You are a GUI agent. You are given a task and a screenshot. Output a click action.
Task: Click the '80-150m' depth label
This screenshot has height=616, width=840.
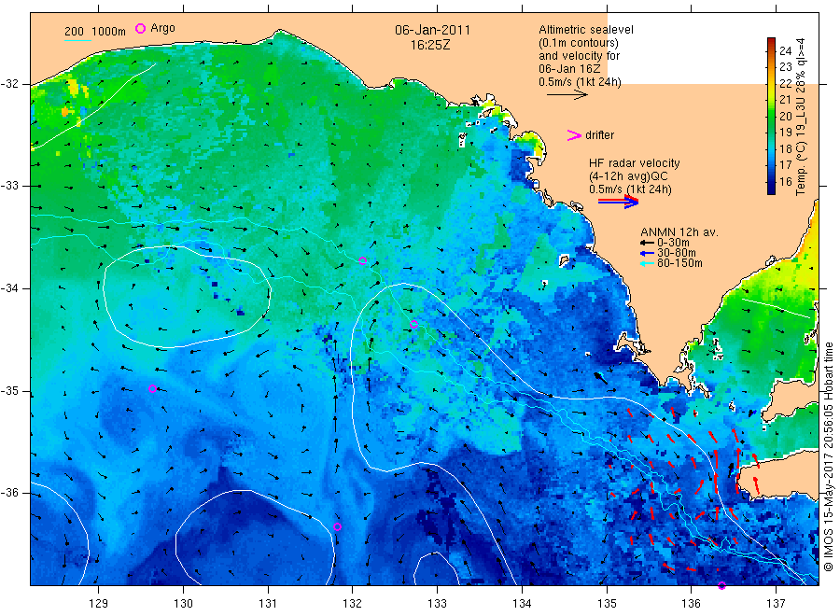(x=679, y=263)
